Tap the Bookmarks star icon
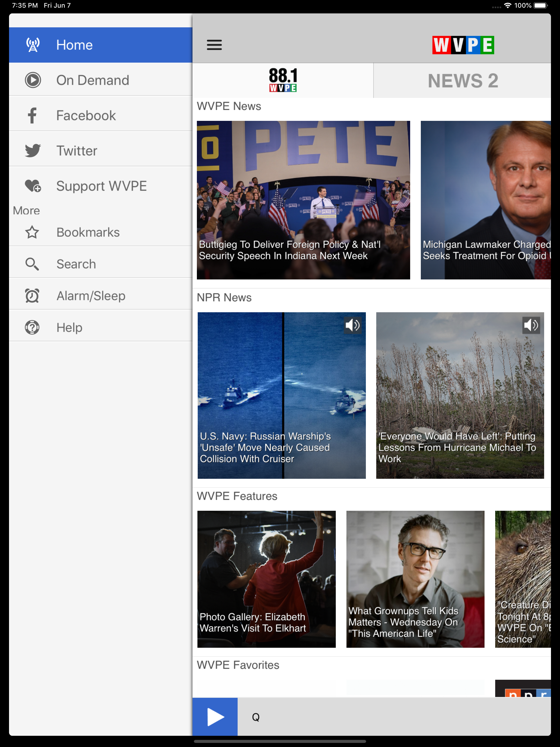 click(32, 232)
